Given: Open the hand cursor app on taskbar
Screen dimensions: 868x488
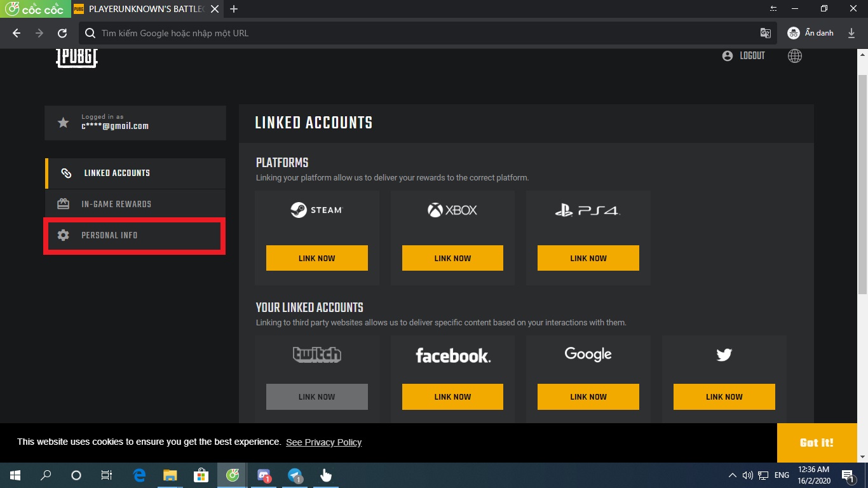Looking at the screenshot, I should [326, 475].
